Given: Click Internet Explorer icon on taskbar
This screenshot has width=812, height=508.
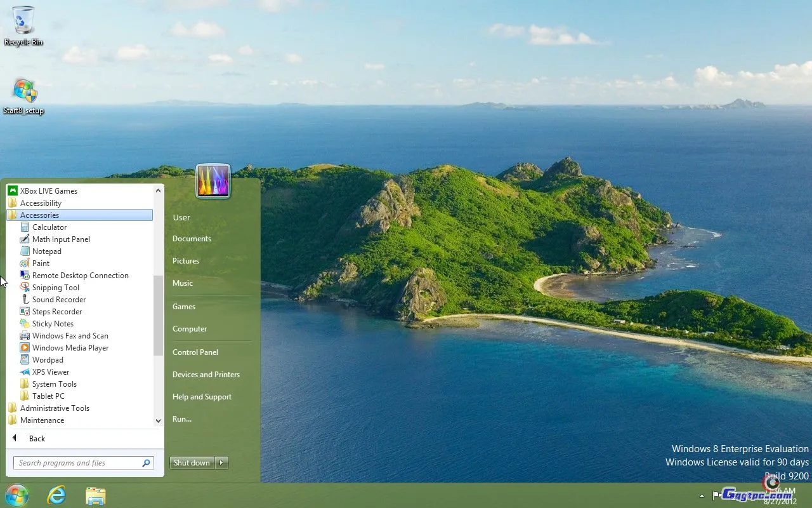Looking at the screenshot, I should pos(56,495).
